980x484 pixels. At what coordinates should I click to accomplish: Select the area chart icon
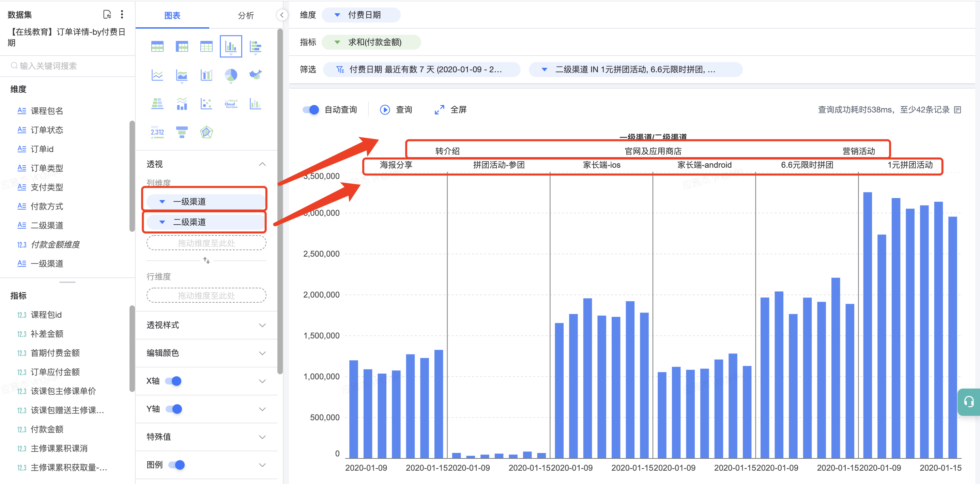(x=182, y=75)
